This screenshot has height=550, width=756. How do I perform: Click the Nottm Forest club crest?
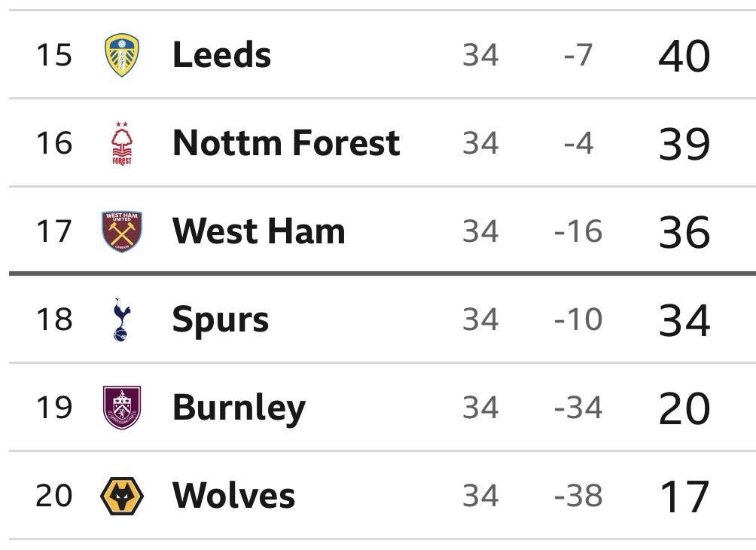click(x=122, y=143)
